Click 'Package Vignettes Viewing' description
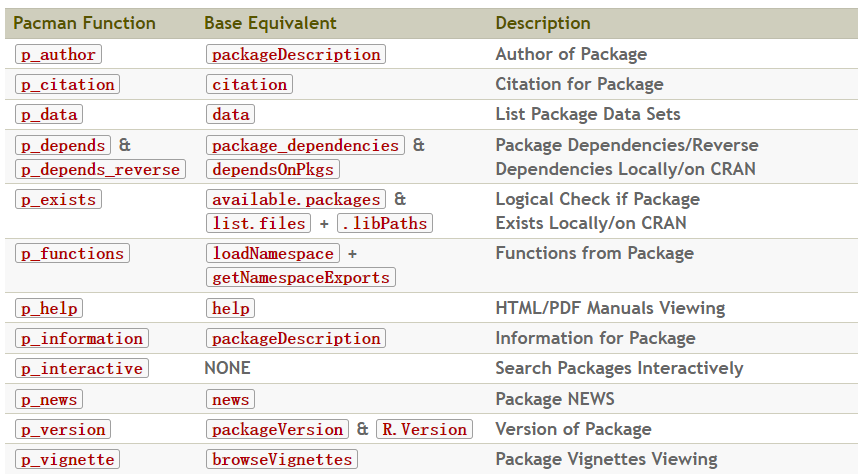This screenshot has width=861, height=474. (x=607, y=459)
